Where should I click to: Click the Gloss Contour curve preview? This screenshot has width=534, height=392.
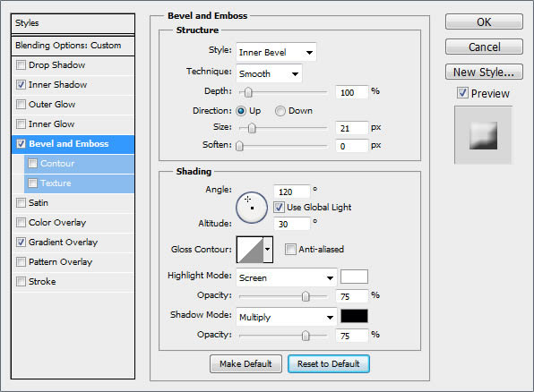tap(250, 250)
